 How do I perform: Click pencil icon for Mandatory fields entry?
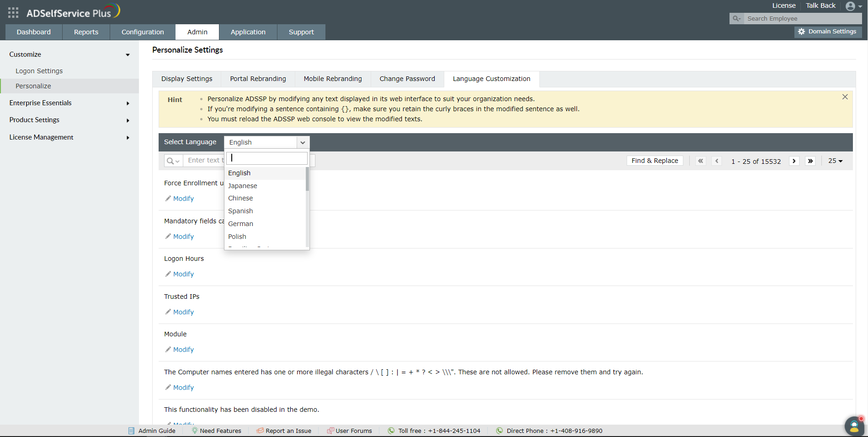point(168,237)
